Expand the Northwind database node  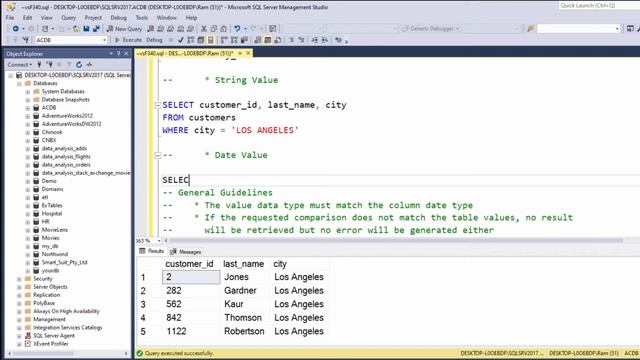tap(28, 254)
